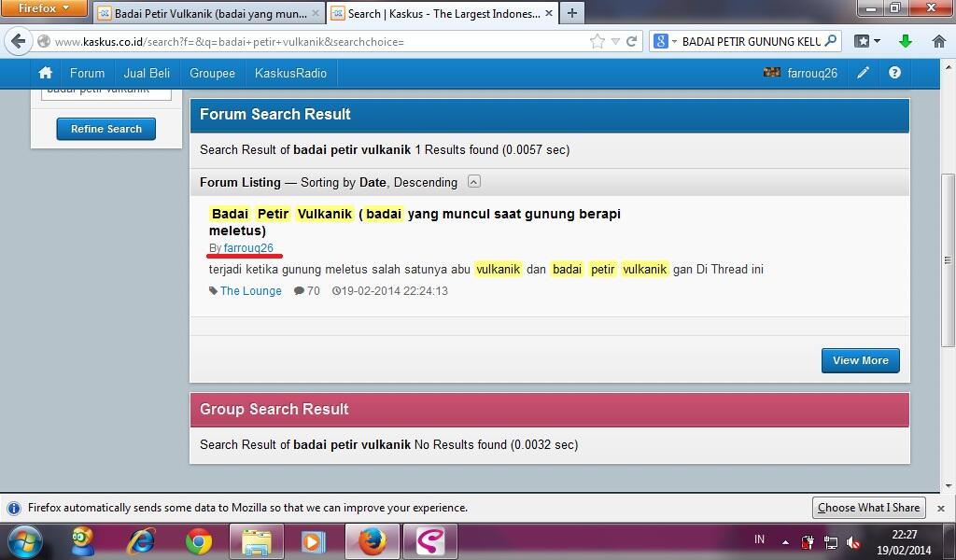Click the browser search box text

pyautogui.click(x=752, y=41)
